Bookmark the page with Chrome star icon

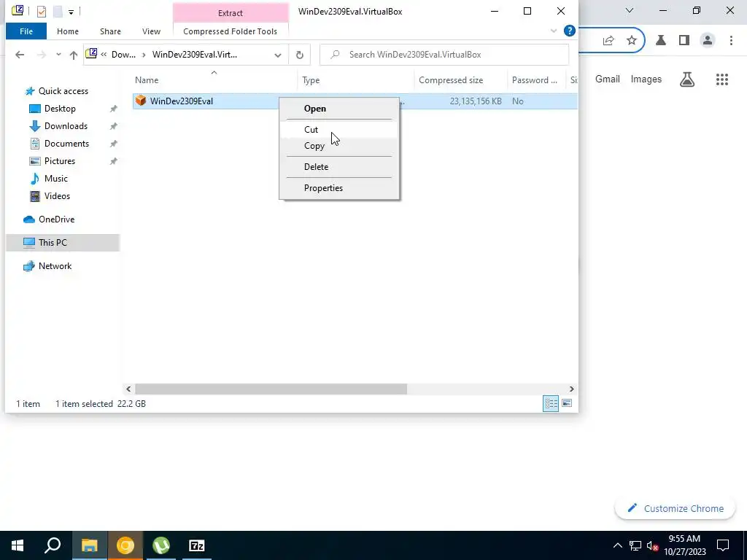[632, 41]
